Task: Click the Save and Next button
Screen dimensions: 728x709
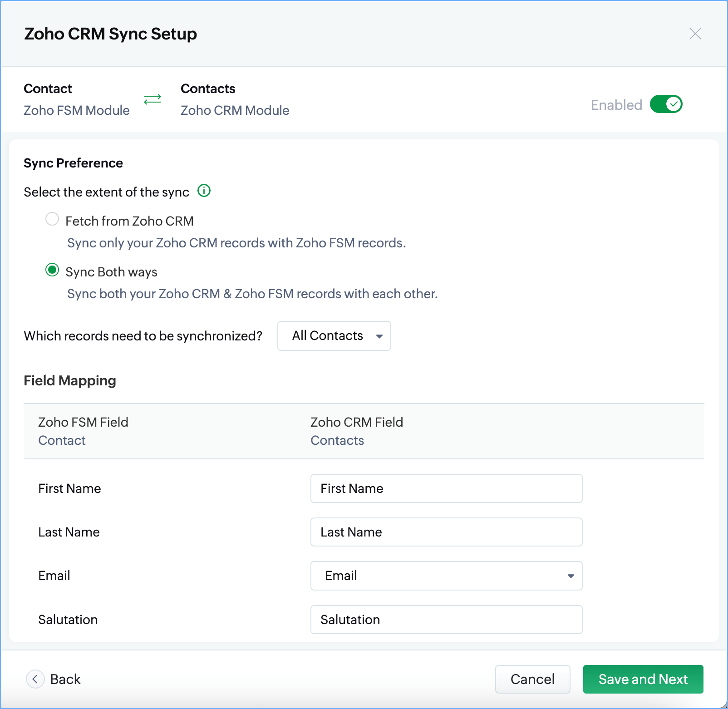Action: 643,679
